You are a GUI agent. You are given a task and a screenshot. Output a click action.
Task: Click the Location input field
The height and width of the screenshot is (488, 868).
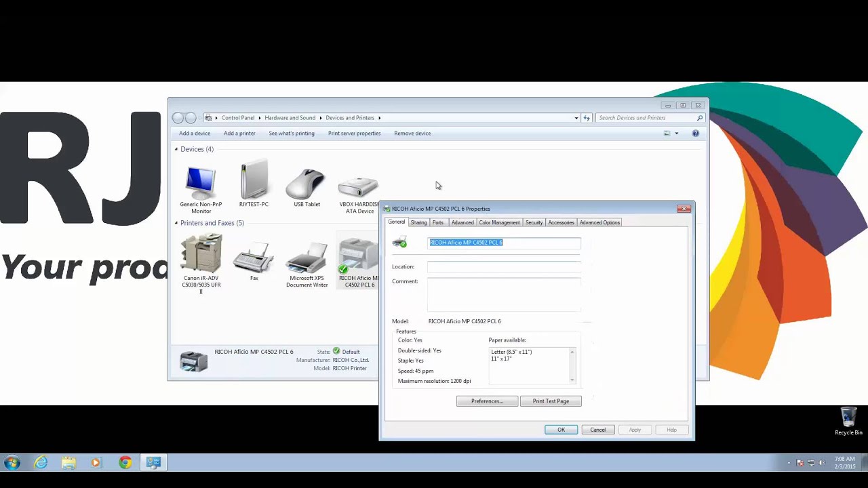point(504,267)
